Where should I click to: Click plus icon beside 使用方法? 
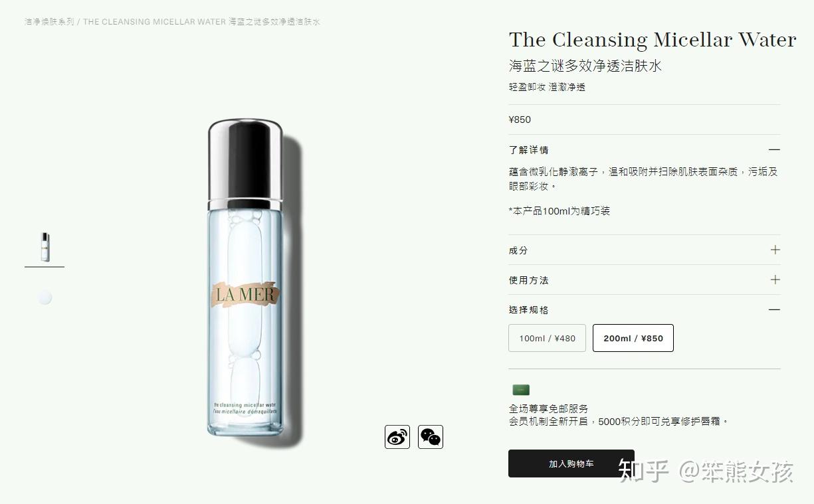point(775,280)
